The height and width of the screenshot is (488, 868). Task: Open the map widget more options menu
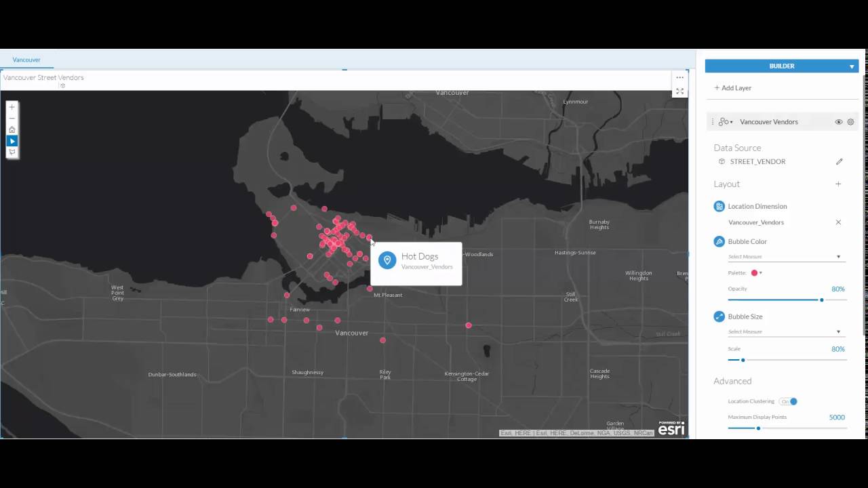pyautogui.click(x=679, y=77)
